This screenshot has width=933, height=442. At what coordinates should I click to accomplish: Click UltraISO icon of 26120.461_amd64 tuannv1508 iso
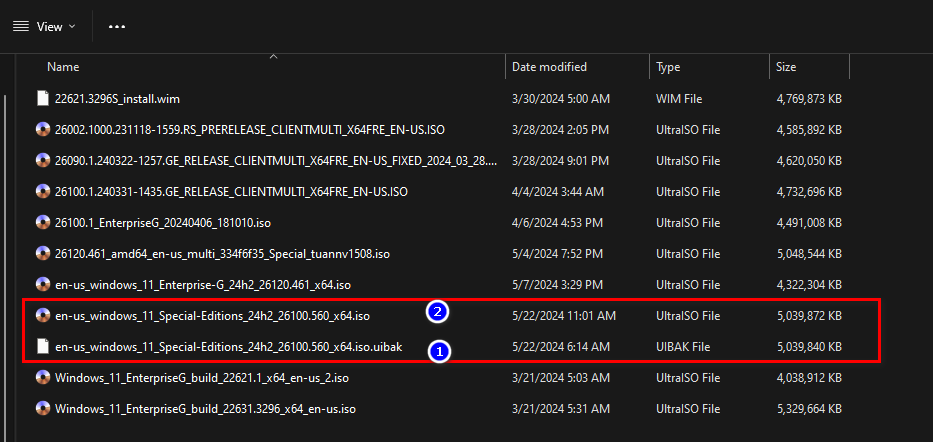pos(42,253)
